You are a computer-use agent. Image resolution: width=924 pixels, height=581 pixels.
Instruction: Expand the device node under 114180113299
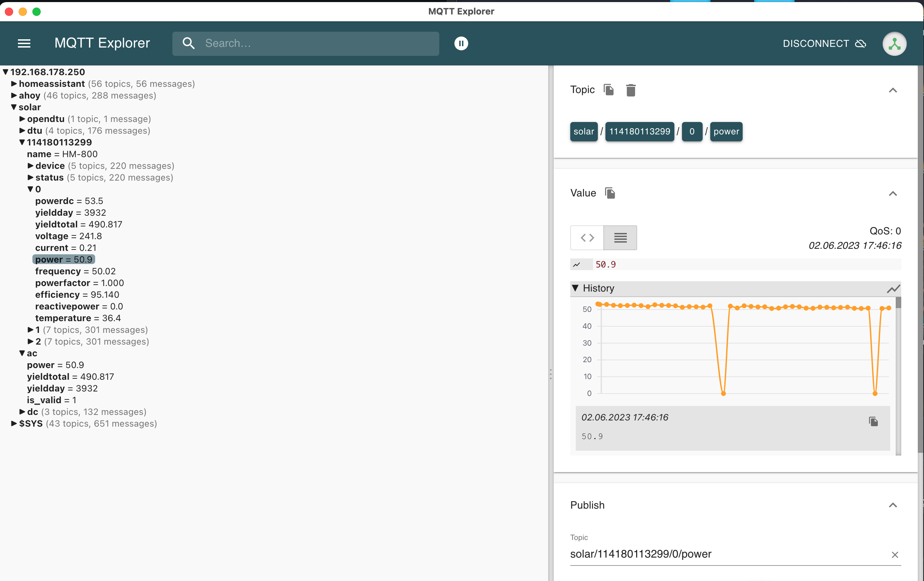click(x=30, y=166)
